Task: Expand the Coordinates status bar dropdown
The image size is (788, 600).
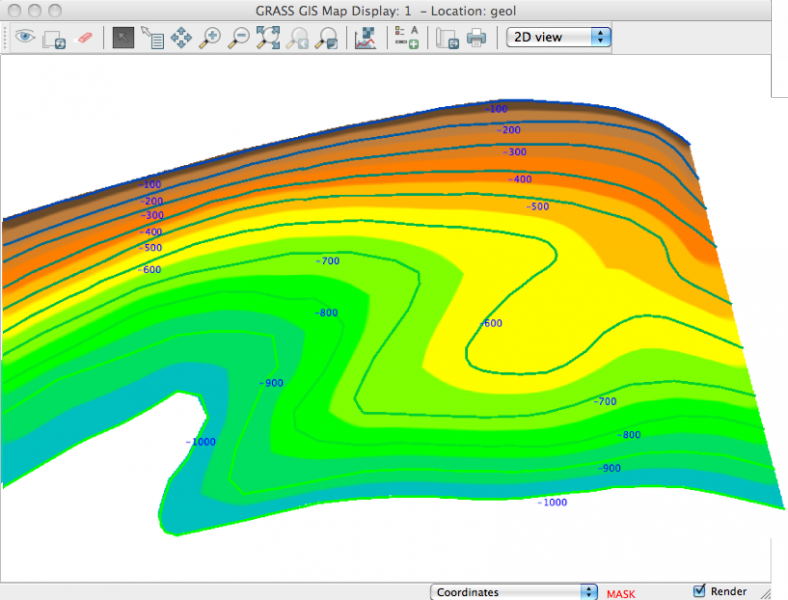Action: pos(514,592)
